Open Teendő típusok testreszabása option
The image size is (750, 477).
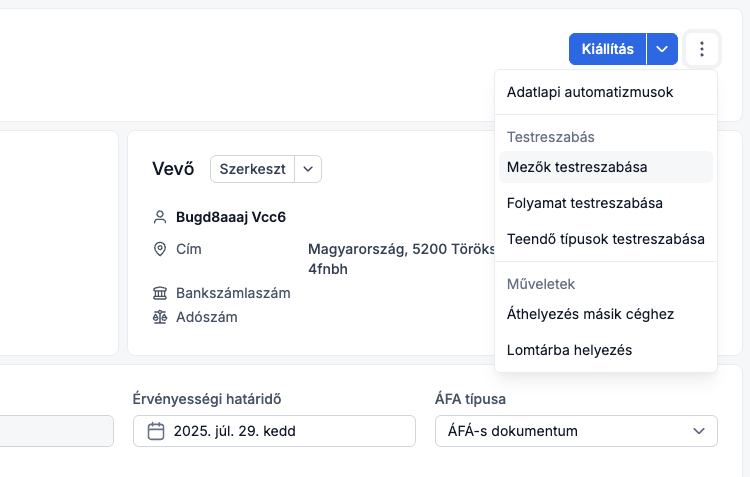(x=605, y=239)
